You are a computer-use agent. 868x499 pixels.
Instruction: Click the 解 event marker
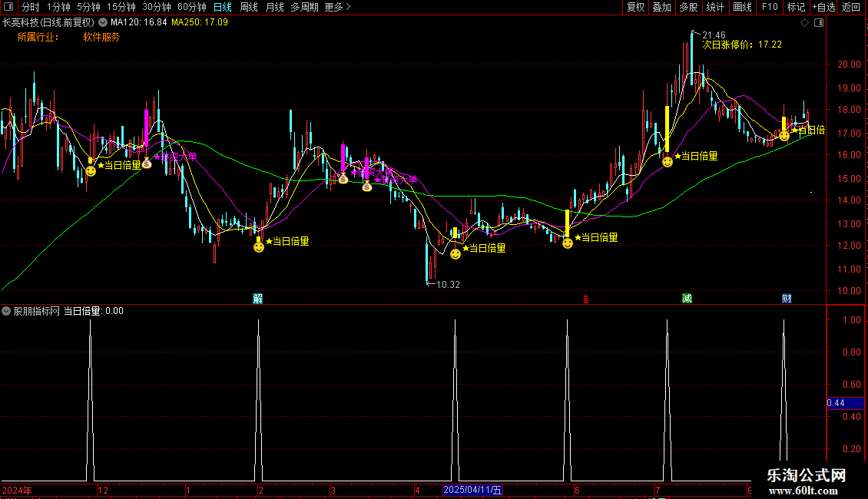pyautogui.click(x=257, y=299)
